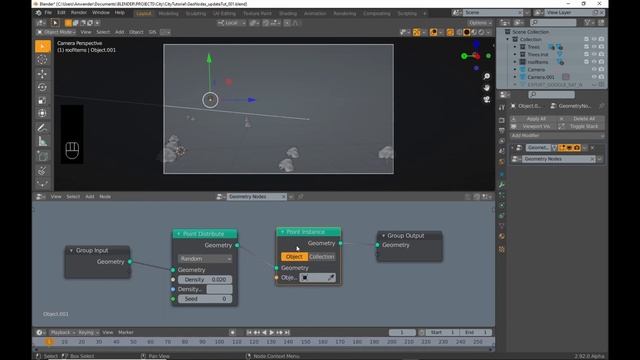Open the Keying dropdown in timeline
The width and height of the screenshot is (640, 360).
pyautogui.click(x=88, y=333)
